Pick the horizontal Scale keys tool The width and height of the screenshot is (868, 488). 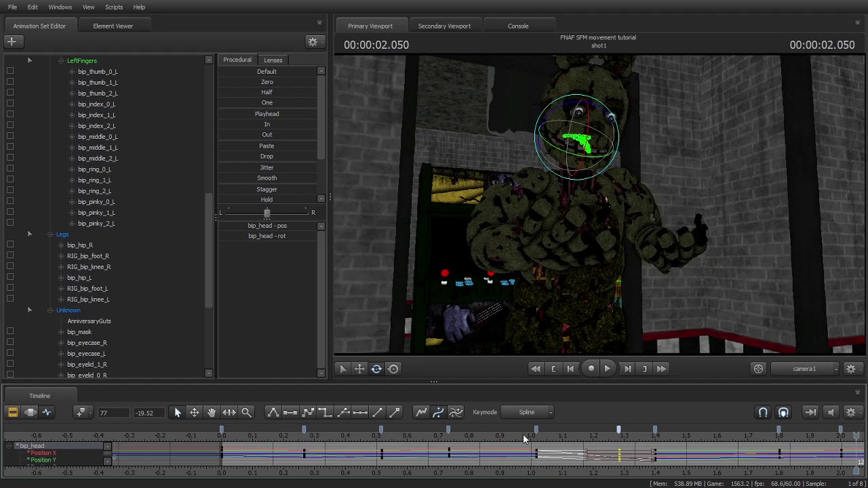click(x=229, y=412)
